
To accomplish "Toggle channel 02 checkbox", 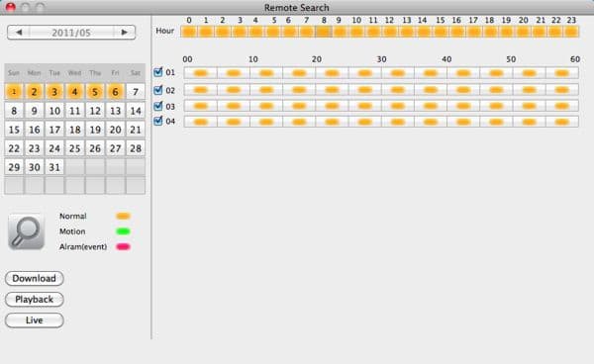I will click(158, 90).
